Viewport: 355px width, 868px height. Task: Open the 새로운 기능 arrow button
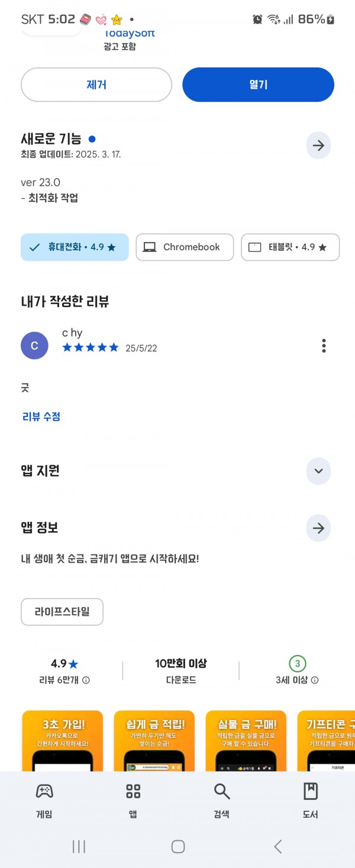(x=318, y=146)
